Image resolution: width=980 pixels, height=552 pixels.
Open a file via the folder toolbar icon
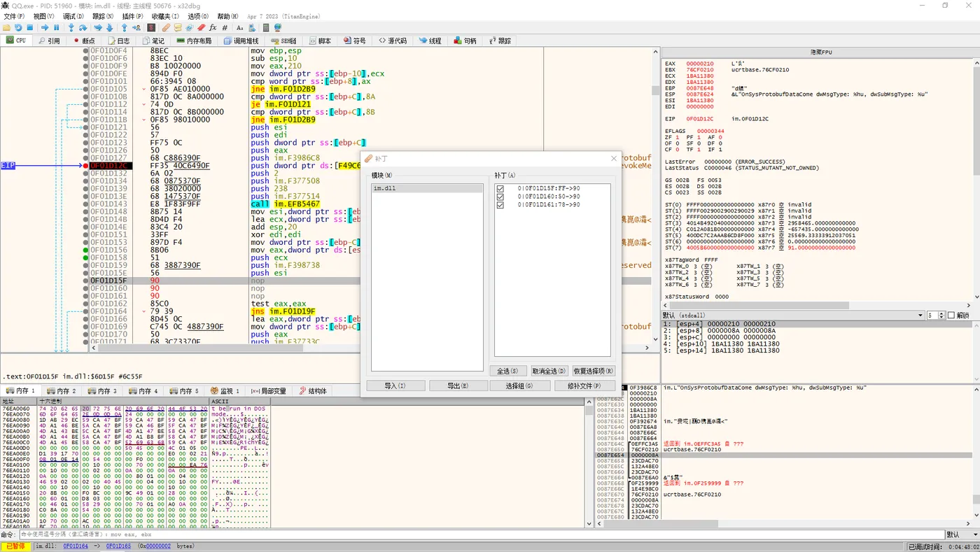point(6,27)
